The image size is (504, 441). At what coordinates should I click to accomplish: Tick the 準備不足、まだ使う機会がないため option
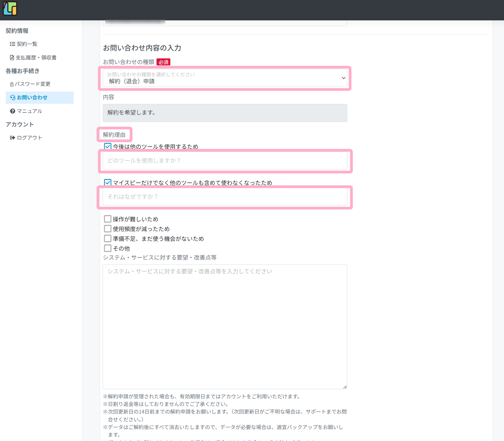pos(108,238)
